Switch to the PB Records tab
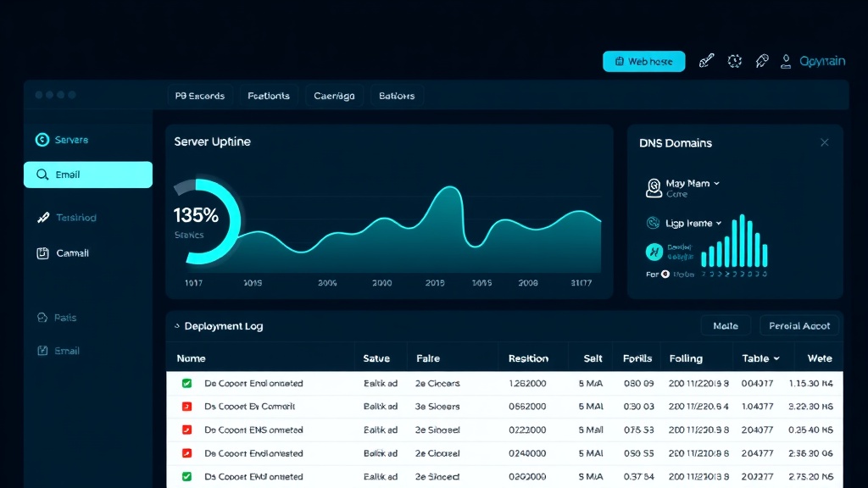The height and width of the screenshot is (488, 868). 200,95
